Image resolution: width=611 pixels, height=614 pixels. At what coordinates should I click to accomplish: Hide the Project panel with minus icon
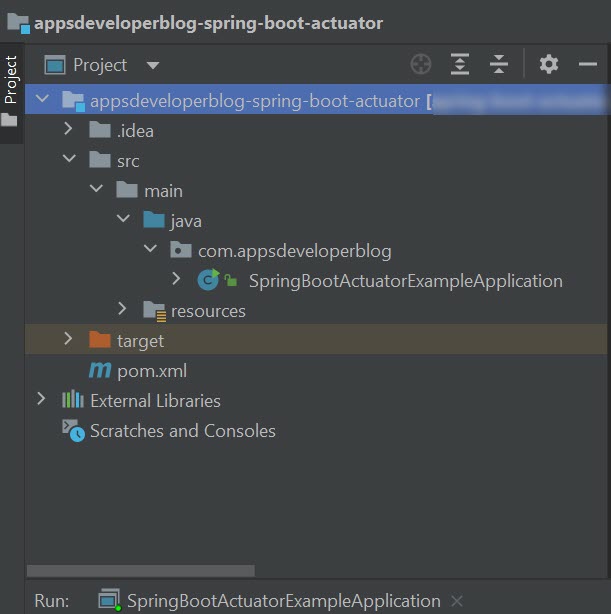tap(588, 65)
